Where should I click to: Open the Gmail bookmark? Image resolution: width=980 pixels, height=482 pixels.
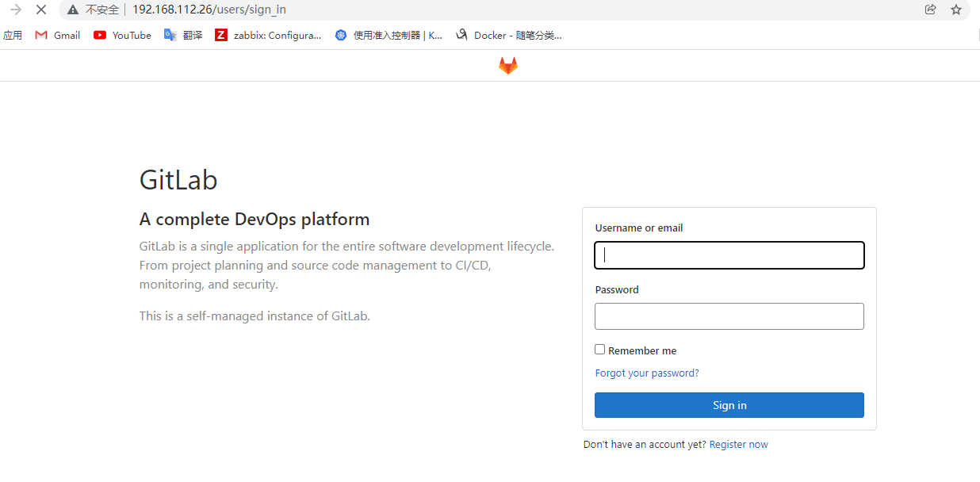[58, 35]
